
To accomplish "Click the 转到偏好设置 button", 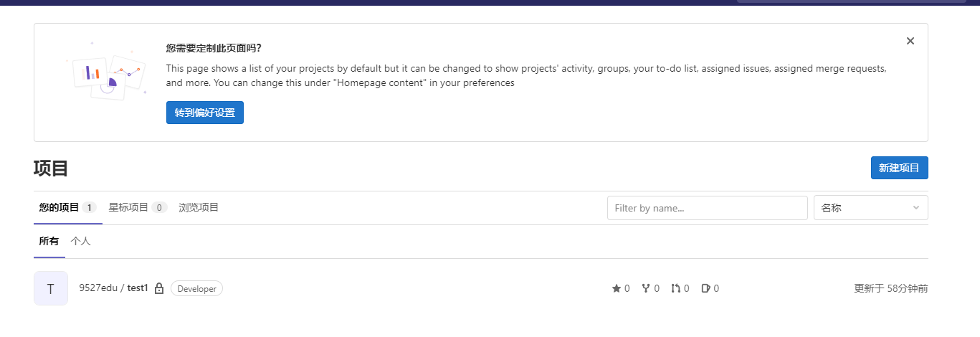I will 205,113.
